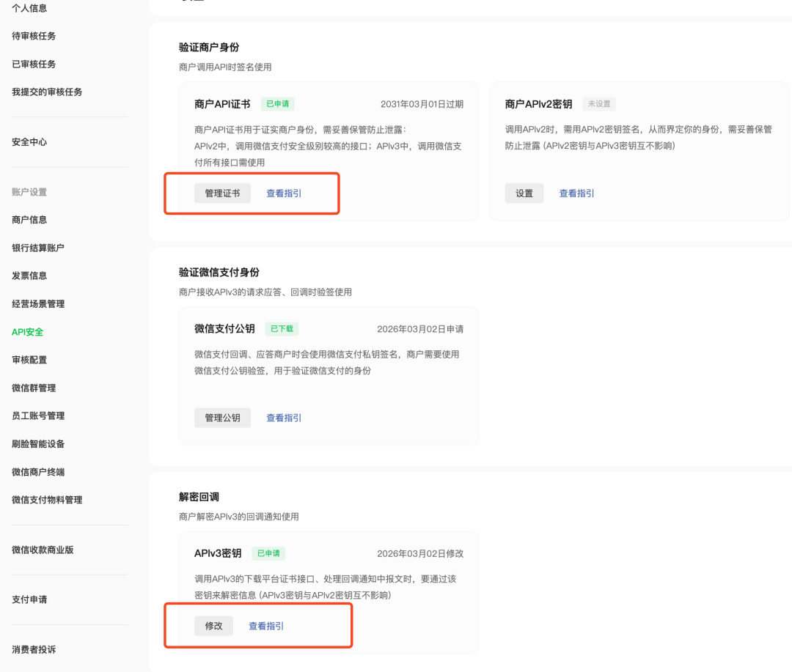Screen dimensions: 792x672
Task: Open 微信支付物料管理 sidebar entry
Action: point(47,500)
